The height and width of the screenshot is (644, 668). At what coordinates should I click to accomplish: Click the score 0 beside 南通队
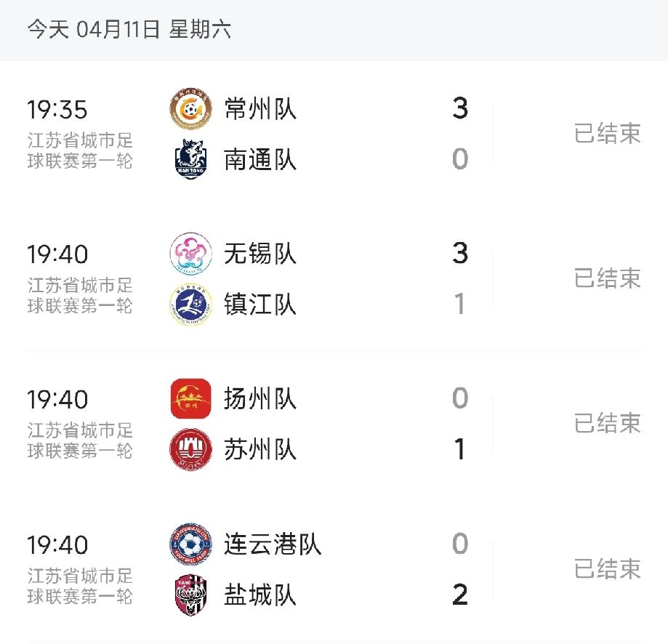coord(461,160)
